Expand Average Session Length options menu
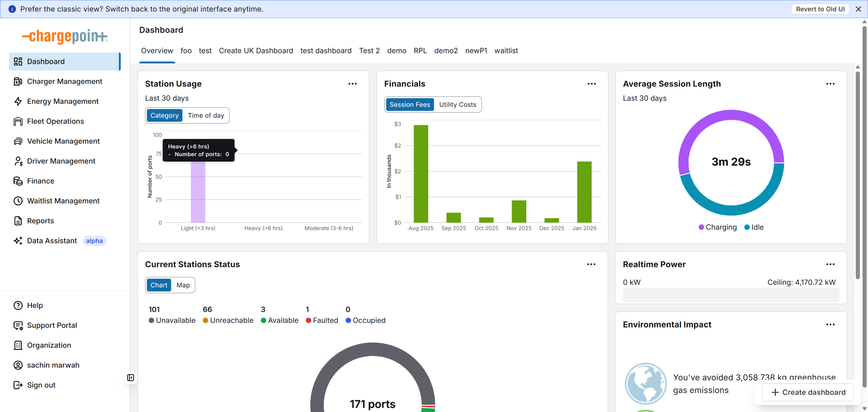The width and height of the screenshot is (868, 412). pos(830,84)
